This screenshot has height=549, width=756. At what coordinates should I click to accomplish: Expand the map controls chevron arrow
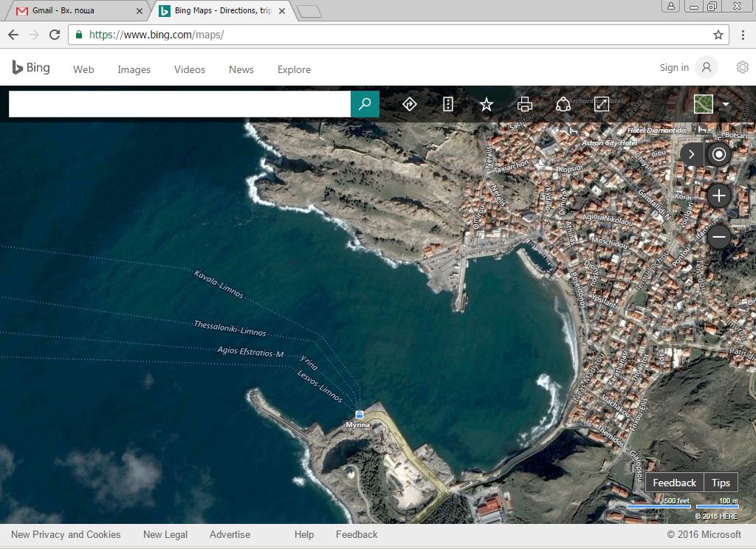point(692,154)
